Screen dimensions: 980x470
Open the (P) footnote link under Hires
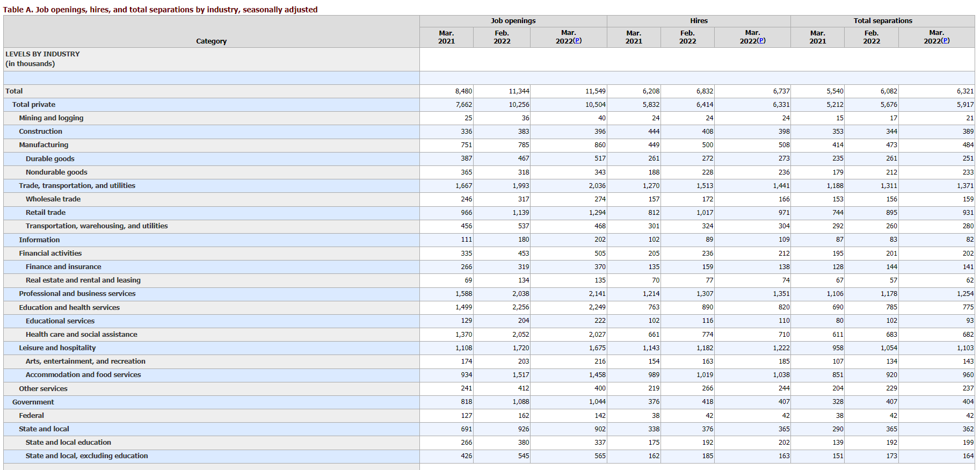coord(761,41)
